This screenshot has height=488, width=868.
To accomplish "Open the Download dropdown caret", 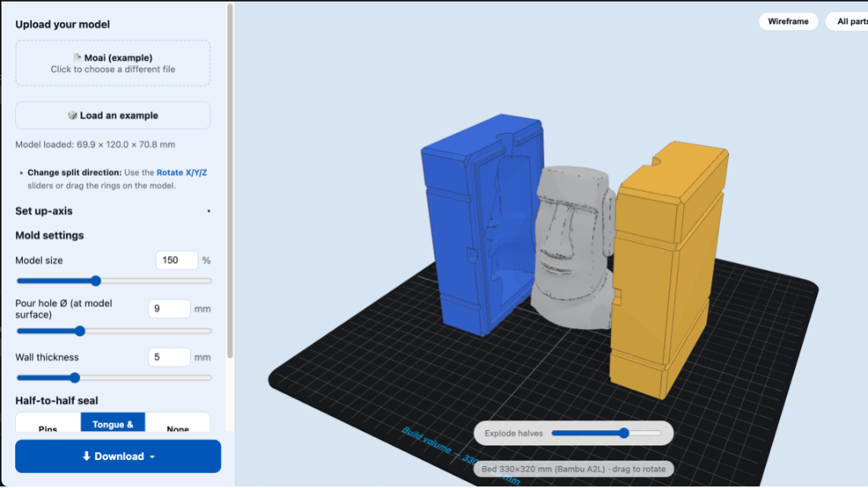I will (x=152, y=457).
